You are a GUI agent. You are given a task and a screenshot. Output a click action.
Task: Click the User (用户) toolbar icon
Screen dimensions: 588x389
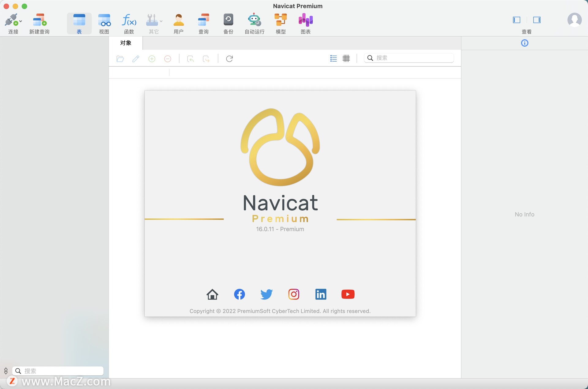179,20
